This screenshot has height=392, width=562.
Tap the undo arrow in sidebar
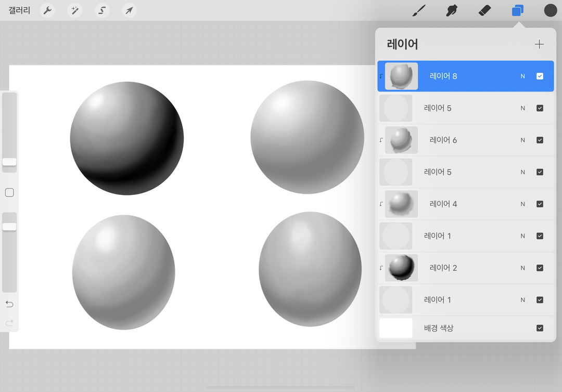9,304
